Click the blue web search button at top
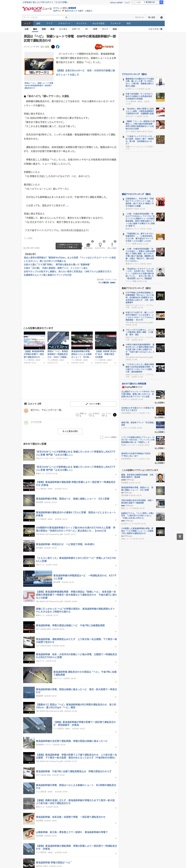186x868 pixels. point(161,2)
